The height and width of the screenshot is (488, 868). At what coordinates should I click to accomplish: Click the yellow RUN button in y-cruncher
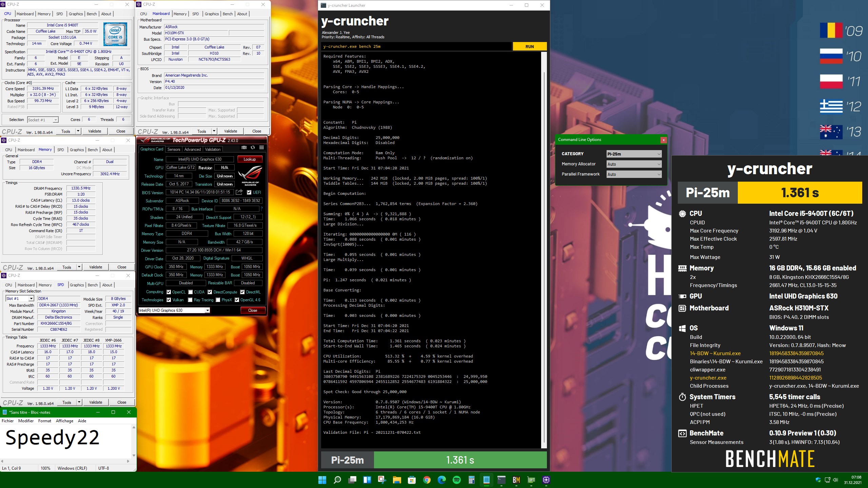point(530,46)
